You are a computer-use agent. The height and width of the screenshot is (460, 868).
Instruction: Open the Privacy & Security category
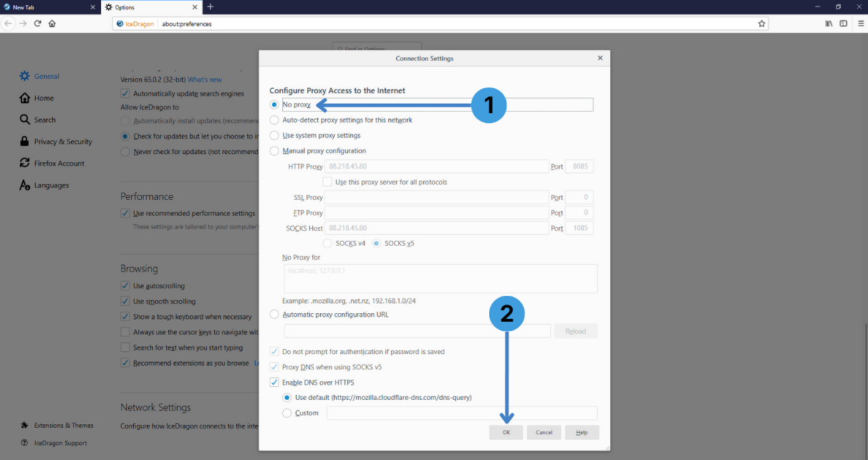point(56,142)
